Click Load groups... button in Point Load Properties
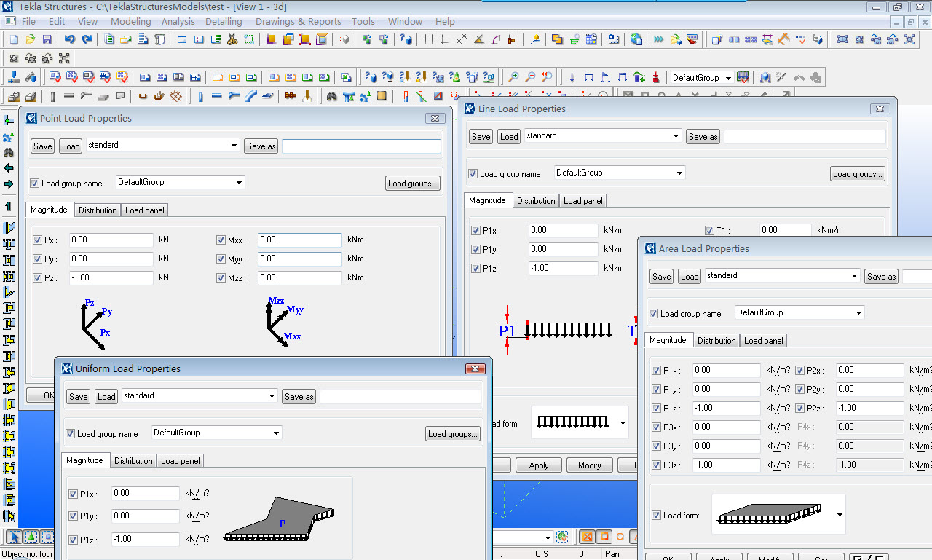Viewport: 932px width, 560px height. click(x=413, y=184)
